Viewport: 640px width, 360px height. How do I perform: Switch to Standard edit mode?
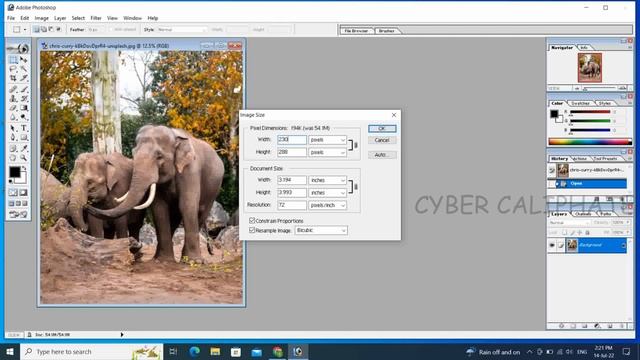click(13, 192)
